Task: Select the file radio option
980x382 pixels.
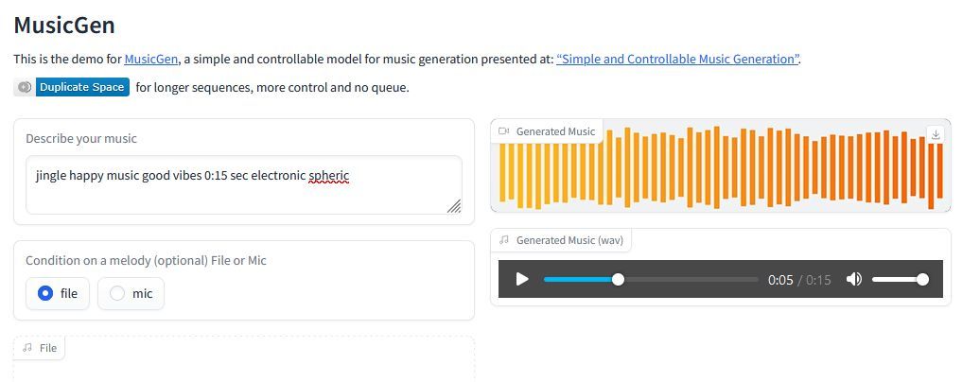Action: pyautogui.click(x=45, y=294)
